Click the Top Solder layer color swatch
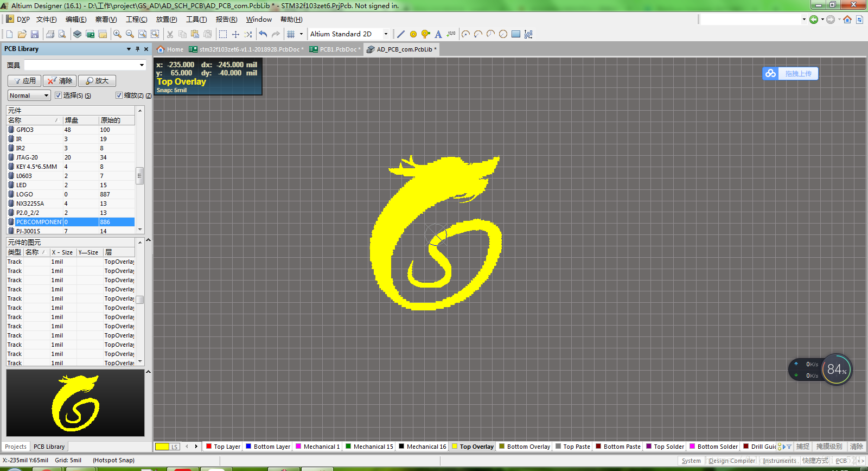Screen dimensions: 868x471 (649, 447)
